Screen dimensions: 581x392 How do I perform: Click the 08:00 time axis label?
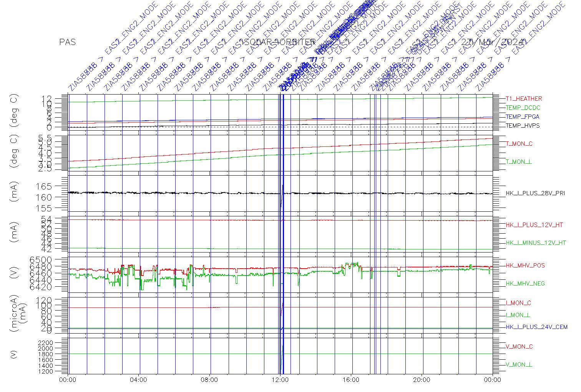pos(209,380)
